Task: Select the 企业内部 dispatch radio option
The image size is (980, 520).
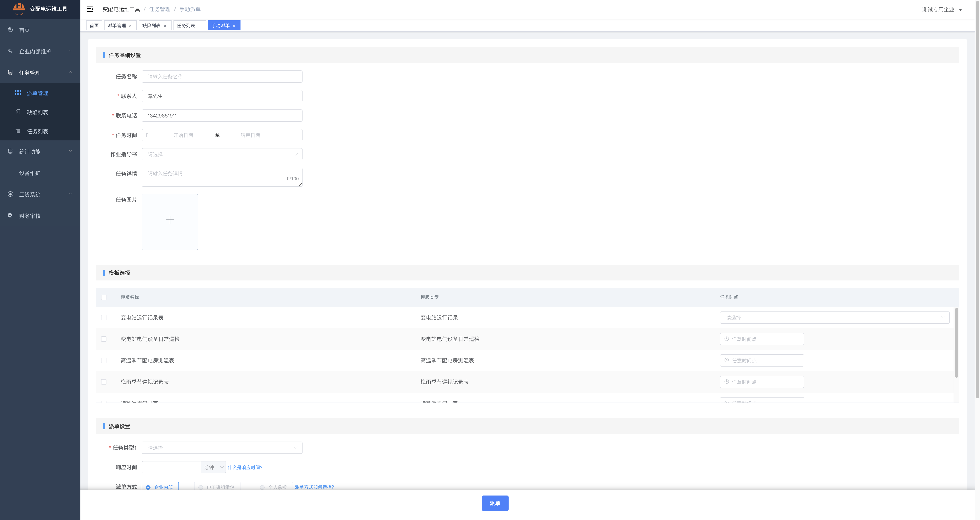Action: 148,487
